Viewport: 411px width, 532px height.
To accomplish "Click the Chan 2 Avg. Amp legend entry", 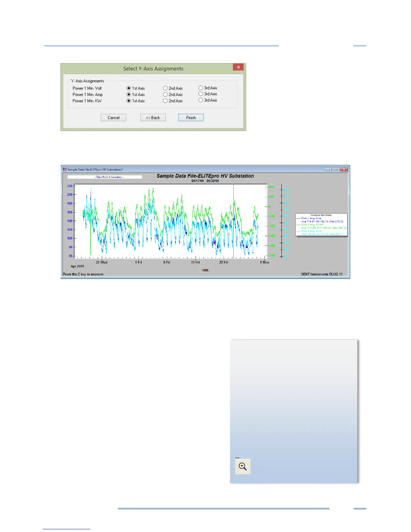I will (311, 231).
